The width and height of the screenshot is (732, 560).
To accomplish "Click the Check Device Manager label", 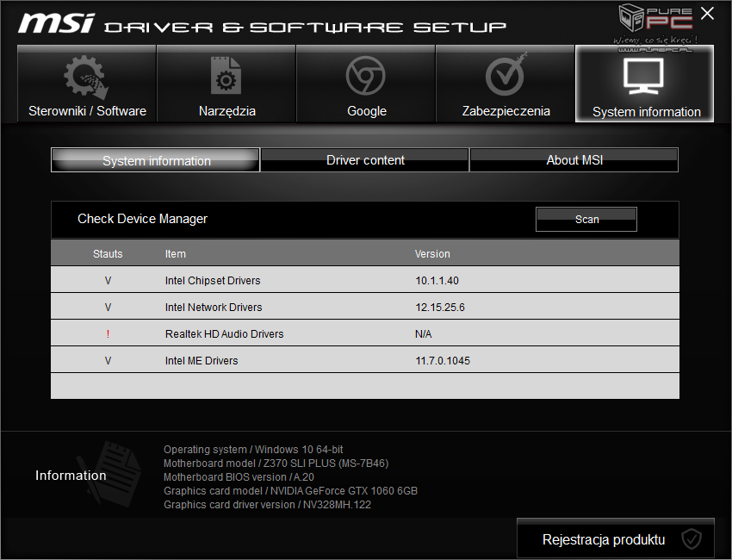I will click(142, 219).
